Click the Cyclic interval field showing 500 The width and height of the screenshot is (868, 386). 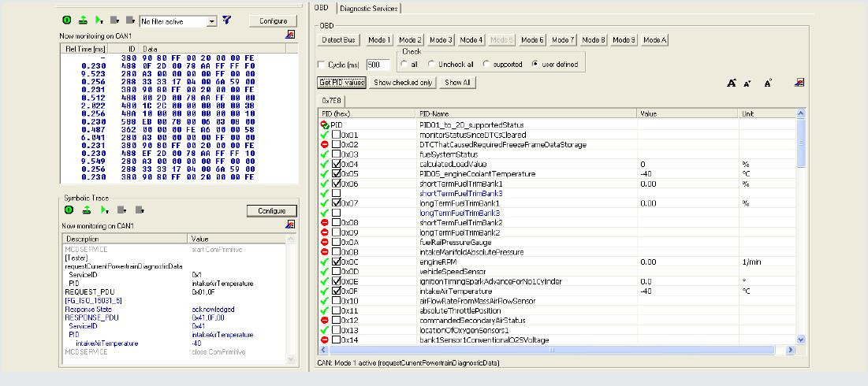click(378, 65)
